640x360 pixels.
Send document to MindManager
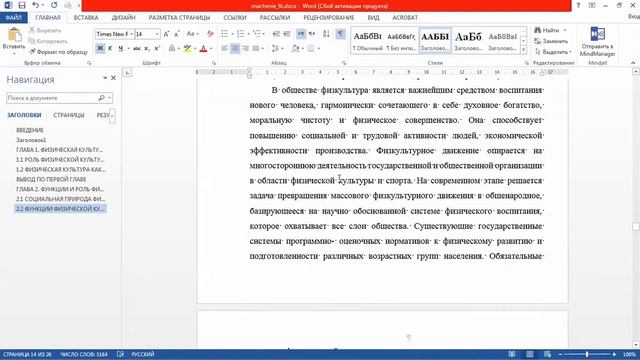(598, 42)
